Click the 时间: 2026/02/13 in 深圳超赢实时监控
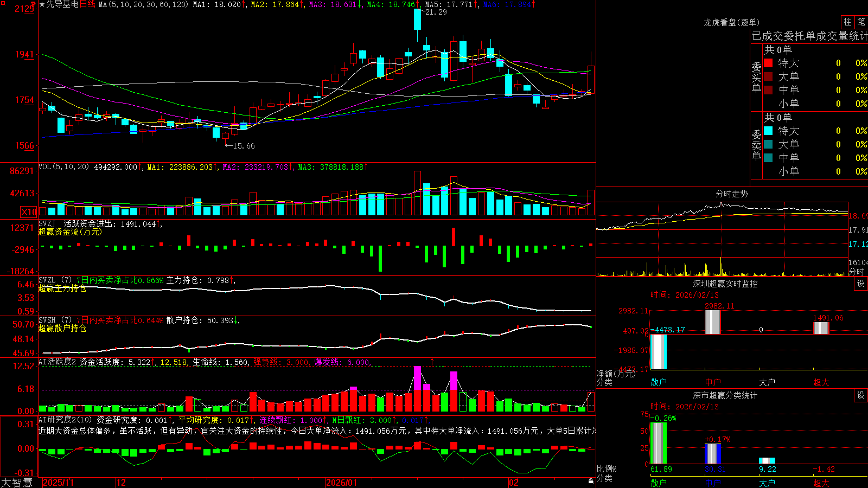868x488 pixels. pos(685,295)
